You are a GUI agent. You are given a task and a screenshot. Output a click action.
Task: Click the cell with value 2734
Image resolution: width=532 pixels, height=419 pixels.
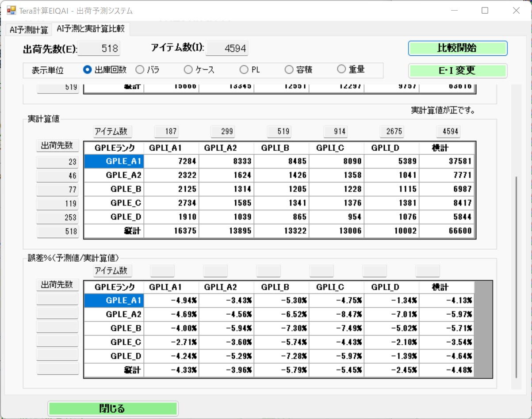(171, 203)
